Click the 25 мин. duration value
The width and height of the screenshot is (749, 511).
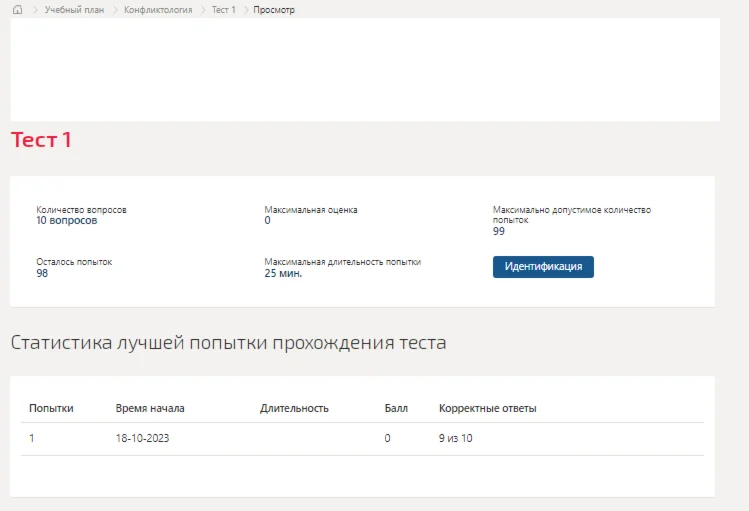[x=283, y=272]
